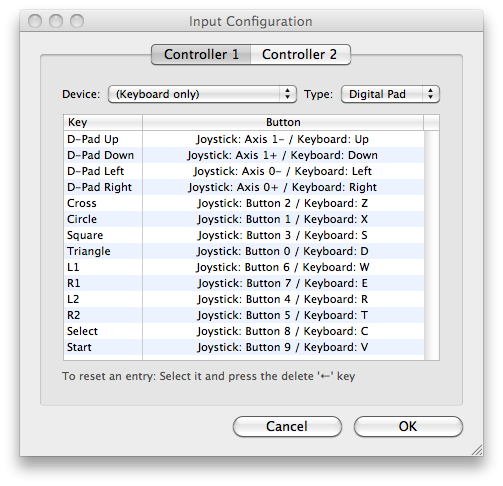Screen dimensions: 503x486
Task: Click the Button column header
Action: 283,122
